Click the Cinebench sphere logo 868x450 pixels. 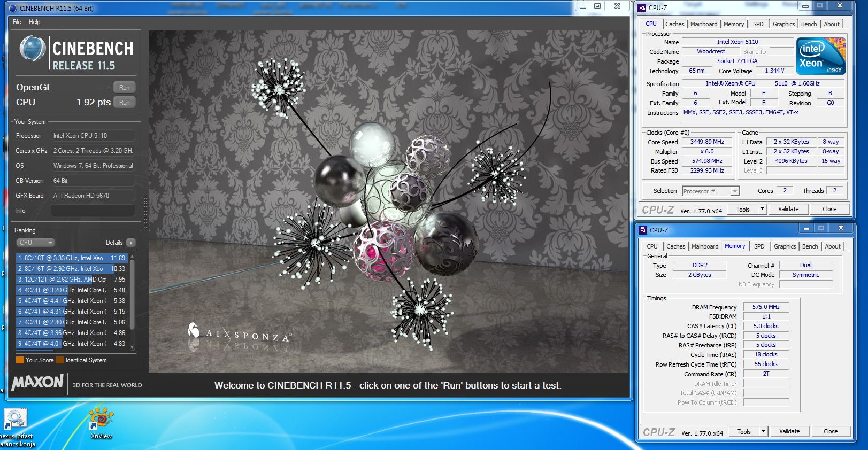click(32, 48)
